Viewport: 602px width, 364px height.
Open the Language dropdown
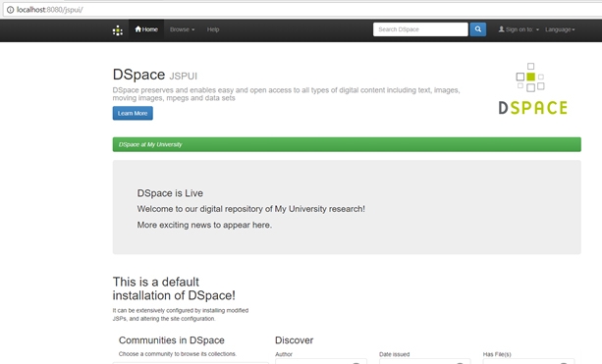pyautogui.click(x=560, y=29)
